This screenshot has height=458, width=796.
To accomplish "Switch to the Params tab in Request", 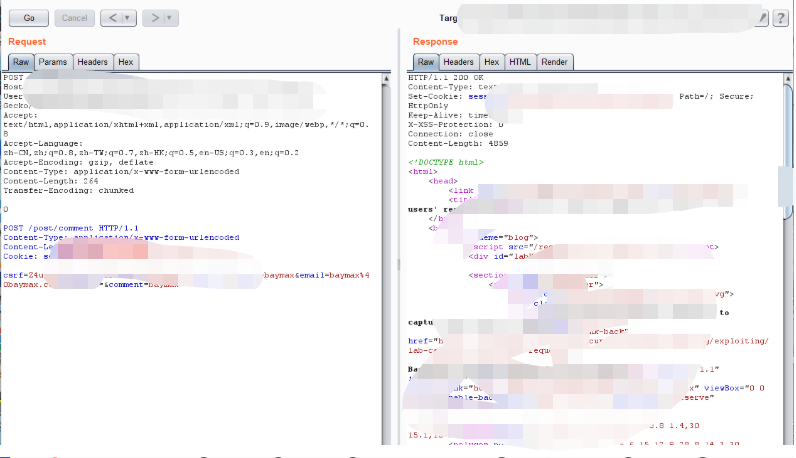I will (53, 62).
